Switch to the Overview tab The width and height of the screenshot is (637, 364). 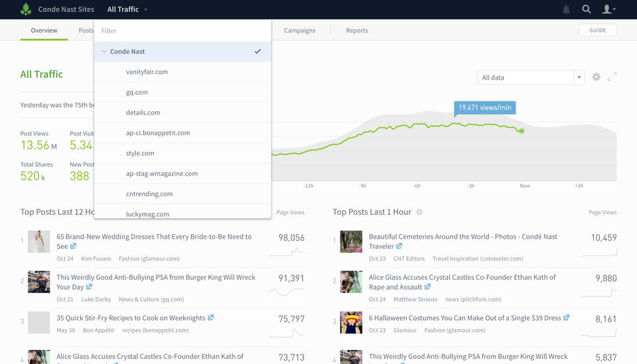(44, 30)
